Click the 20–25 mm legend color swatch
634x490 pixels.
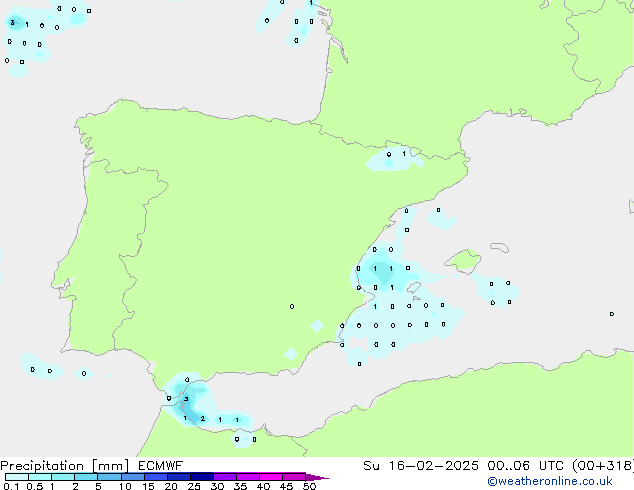pyautogui.click(x=178, y=477)
